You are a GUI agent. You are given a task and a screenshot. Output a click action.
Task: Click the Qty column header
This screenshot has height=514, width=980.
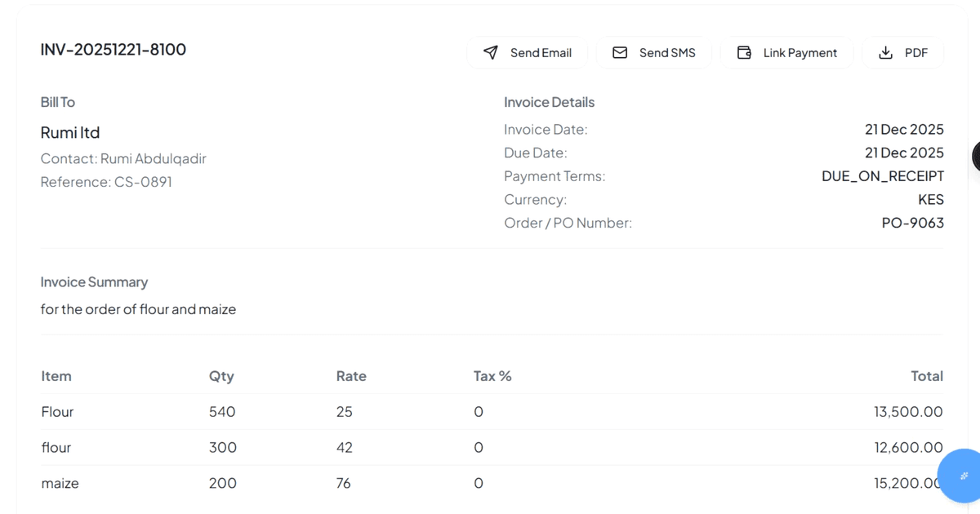pos(221,376)
